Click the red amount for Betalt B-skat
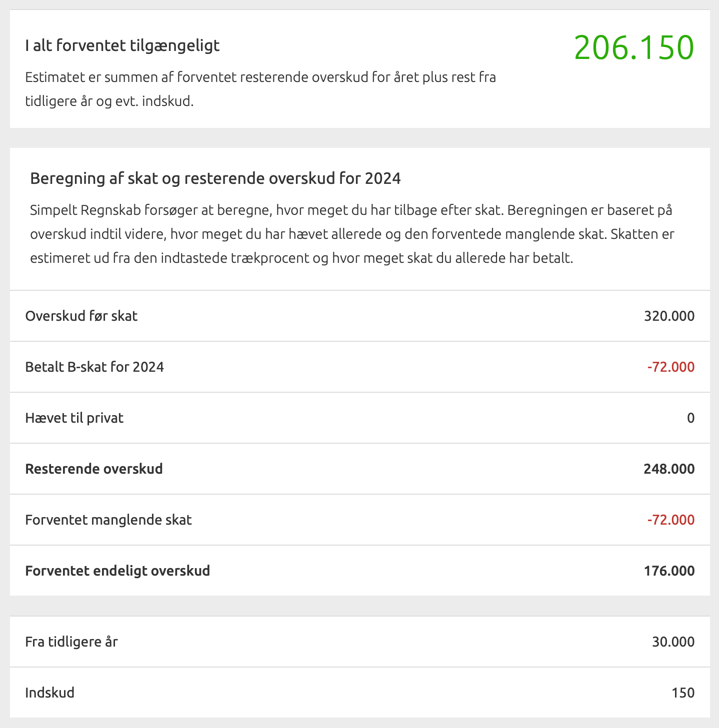Viewport: 719px width, 728px height. pyautogui.click(x=670, y=367)
